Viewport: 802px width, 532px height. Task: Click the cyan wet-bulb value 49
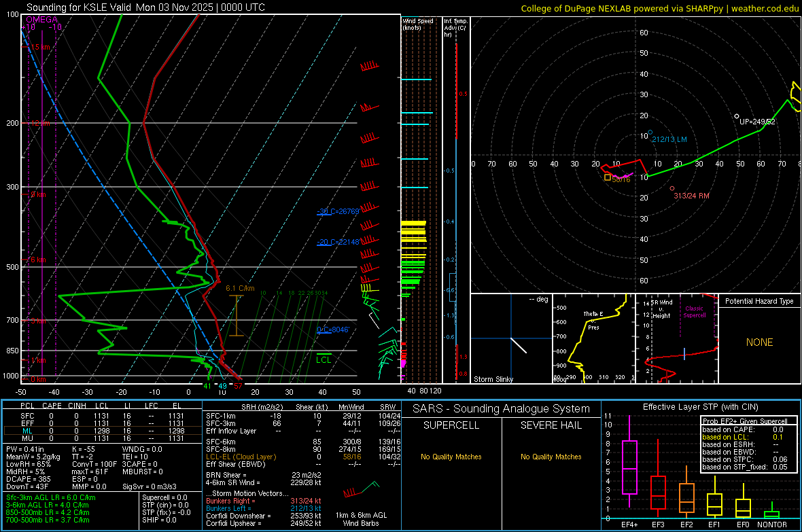222,386
